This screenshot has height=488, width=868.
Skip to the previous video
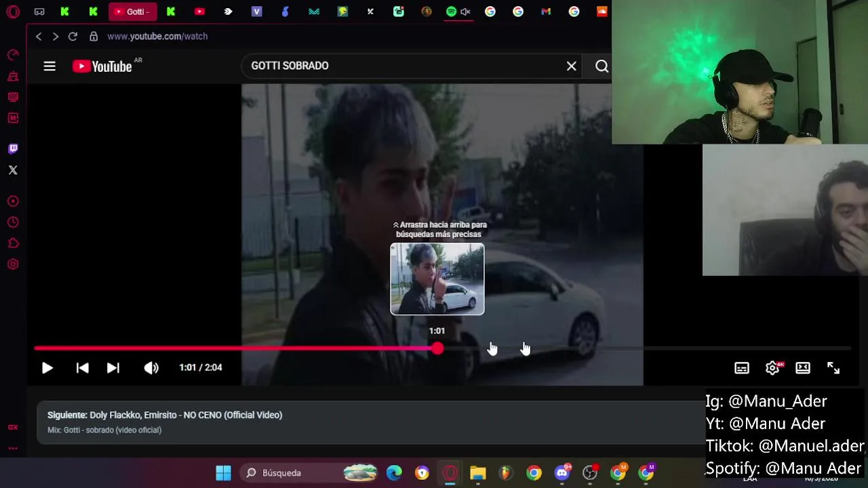[x=82, y=368]
